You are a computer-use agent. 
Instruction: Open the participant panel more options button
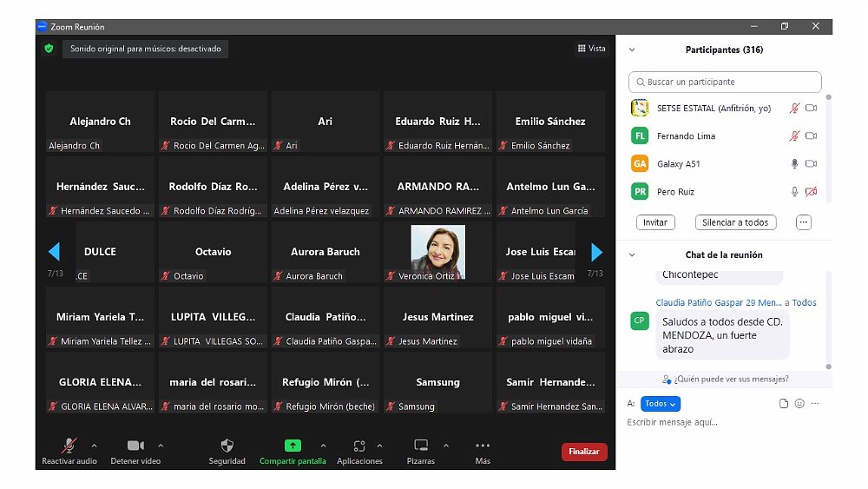(804, 222)
